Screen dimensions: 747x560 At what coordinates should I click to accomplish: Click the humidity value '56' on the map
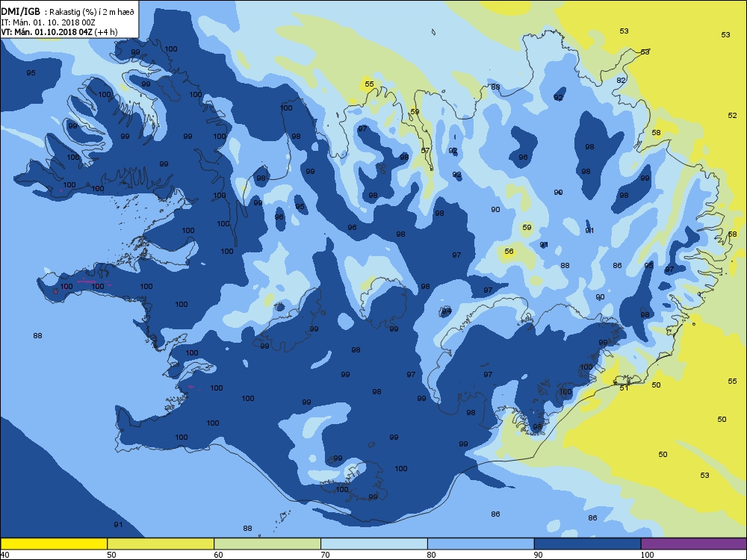[509, 251]
